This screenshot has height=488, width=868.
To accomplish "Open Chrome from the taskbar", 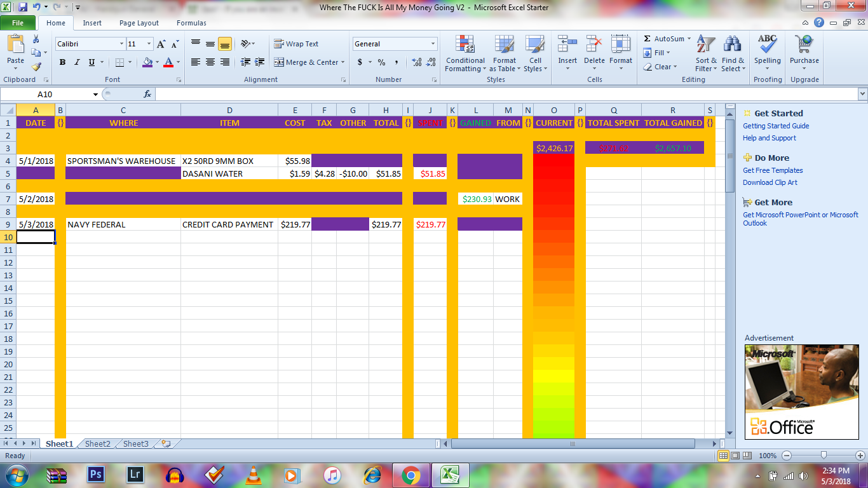I will pyautogui.click(x=410, y=475).
